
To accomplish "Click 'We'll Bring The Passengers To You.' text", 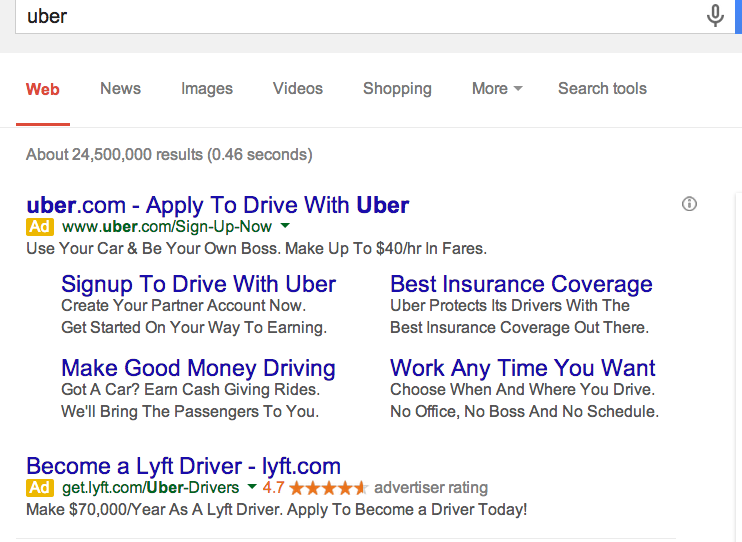I will tap(190, 411).
